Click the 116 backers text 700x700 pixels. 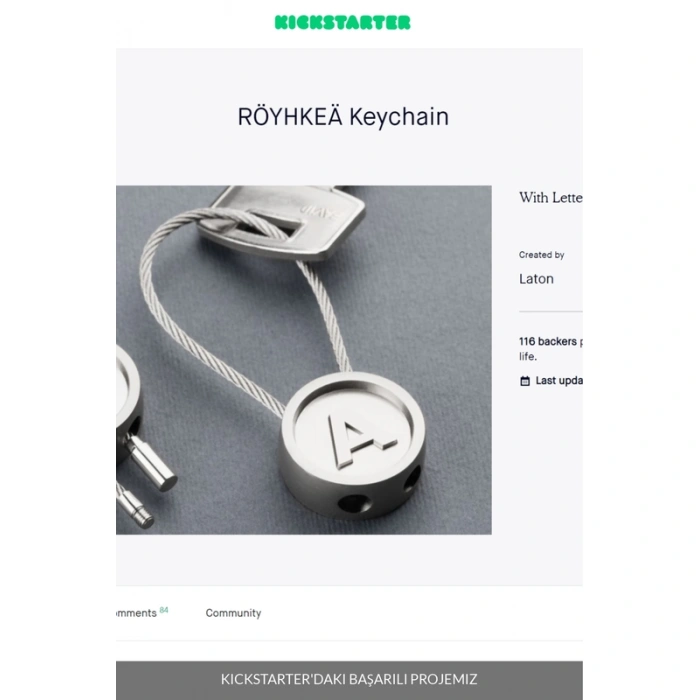548,342
